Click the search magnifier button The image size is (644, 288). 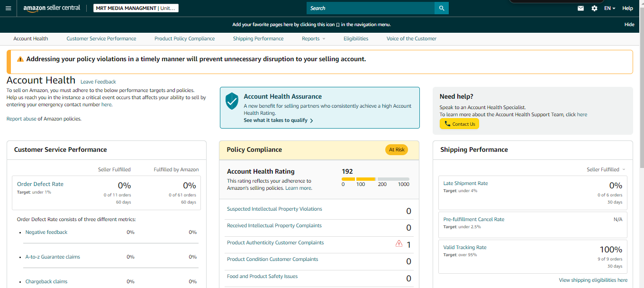click(x=442, y=8)
